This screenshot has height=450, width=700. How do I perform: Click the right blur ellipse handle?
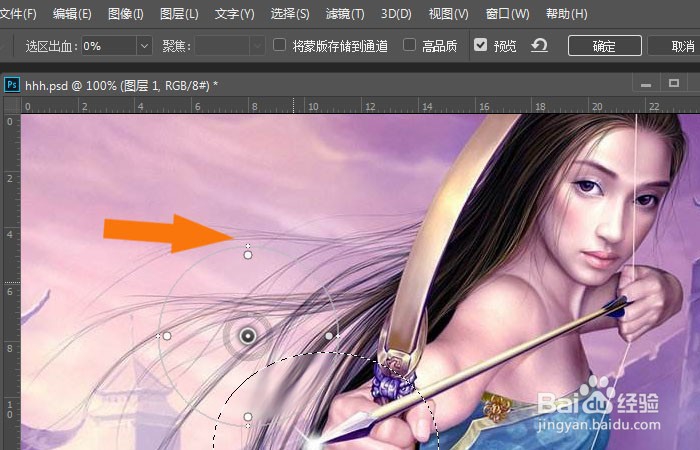coord(329,336)
